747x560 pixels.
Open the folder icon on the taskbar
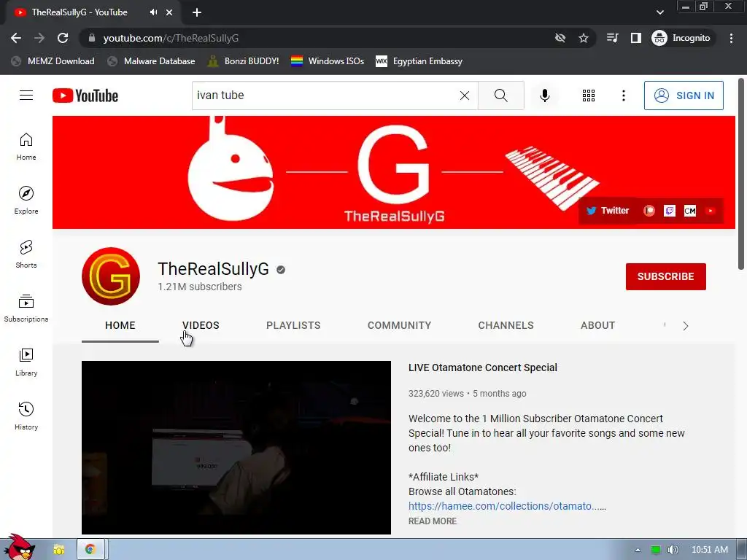(58, 550)
